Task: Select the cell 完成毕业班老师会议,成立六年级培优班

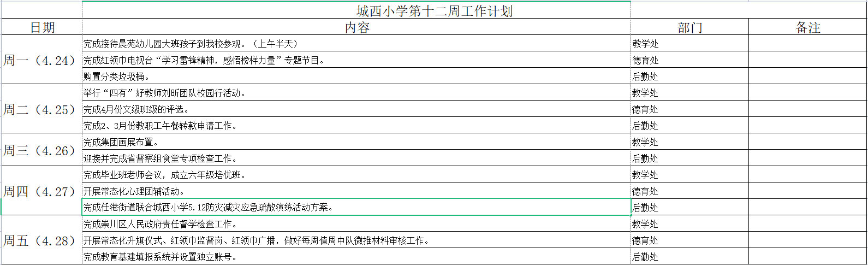Action: pos(356,174)
